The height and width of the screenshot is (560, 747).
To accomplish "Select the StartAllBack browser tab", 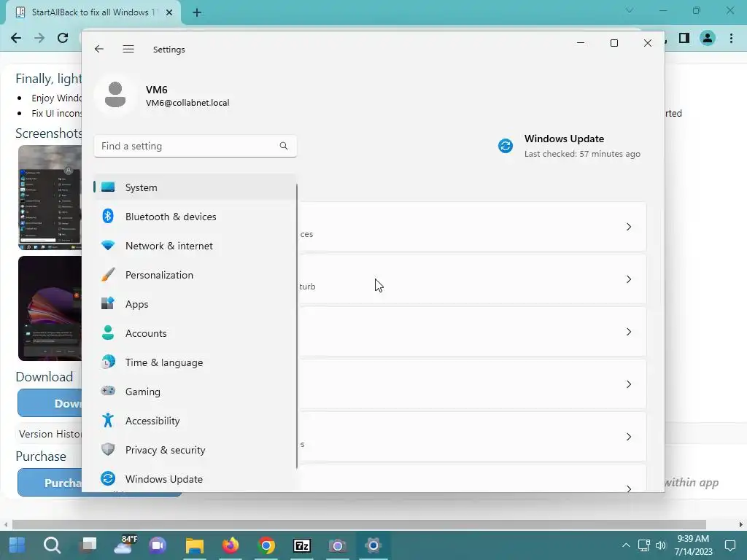I will [93, 12].
